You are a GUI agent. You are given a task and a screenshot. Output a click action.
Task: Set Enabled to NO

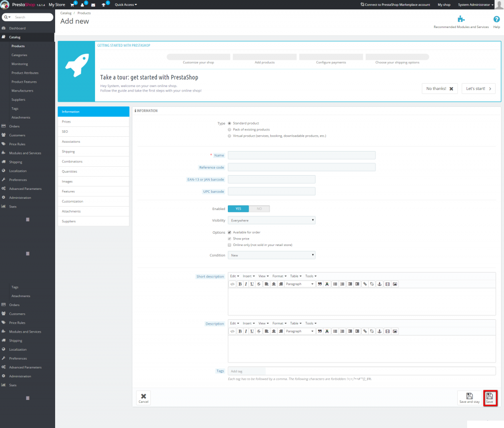tap(259, 209)
